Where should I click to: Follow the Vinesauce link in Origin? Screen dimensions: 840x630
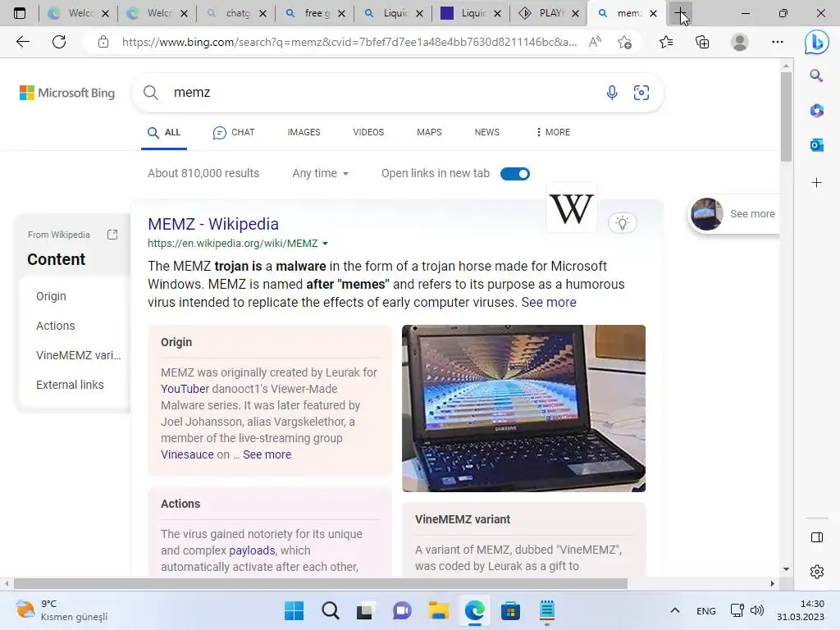coord(187,454)
